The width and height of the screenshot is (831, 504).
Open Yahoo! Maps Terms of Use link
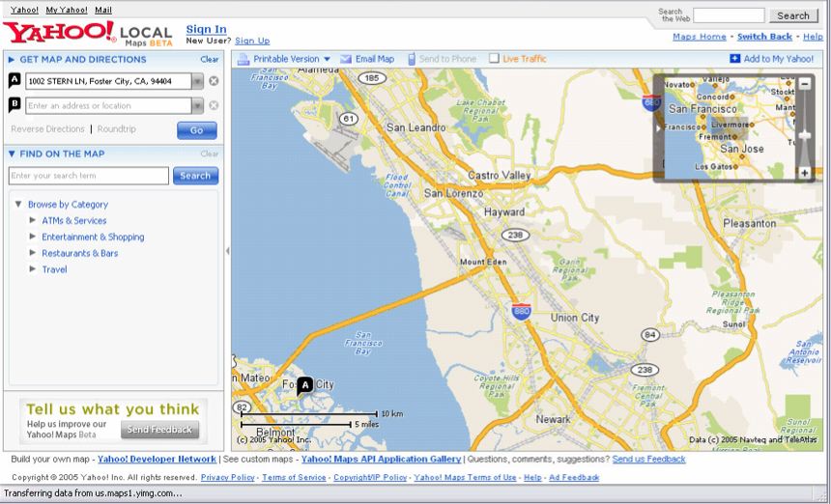click(x=465, y=478)
